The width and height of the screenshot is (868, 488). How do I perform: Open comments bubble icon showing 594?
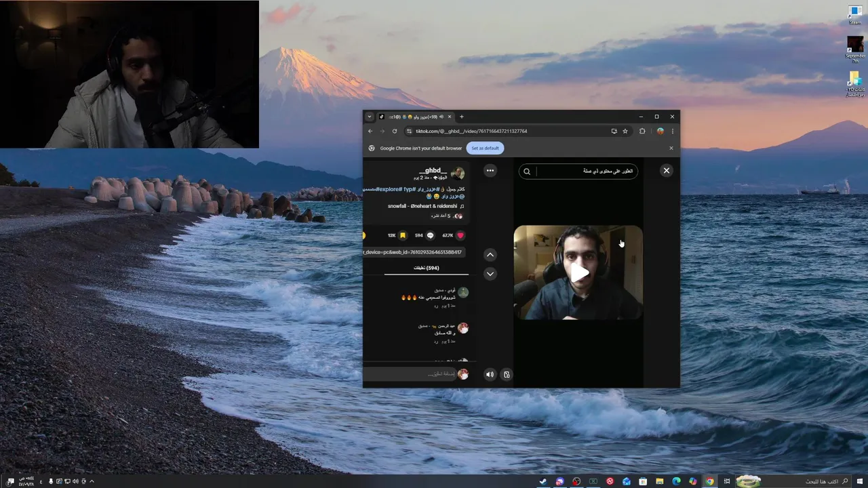coord(430,235)
